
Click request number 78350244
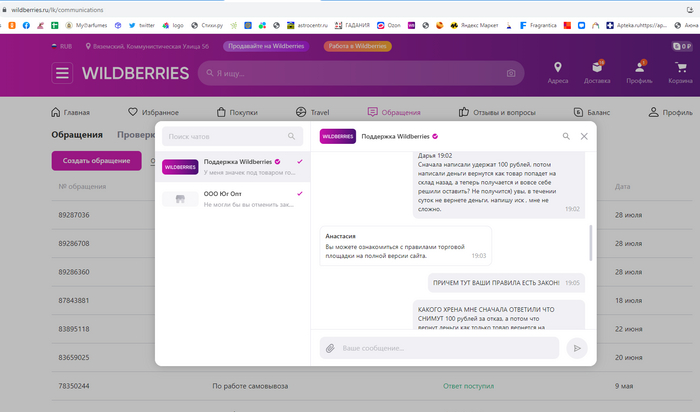point(74,386)
